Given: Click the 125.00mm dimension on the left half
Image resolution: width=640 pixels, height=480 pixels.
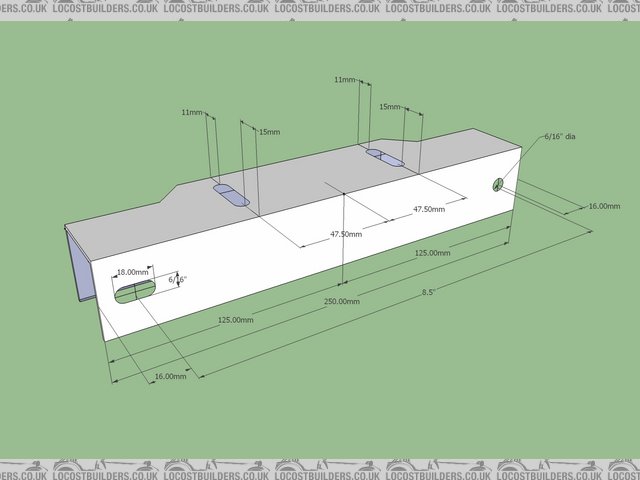Looking at the screenshot, I should tap(234, 320).
